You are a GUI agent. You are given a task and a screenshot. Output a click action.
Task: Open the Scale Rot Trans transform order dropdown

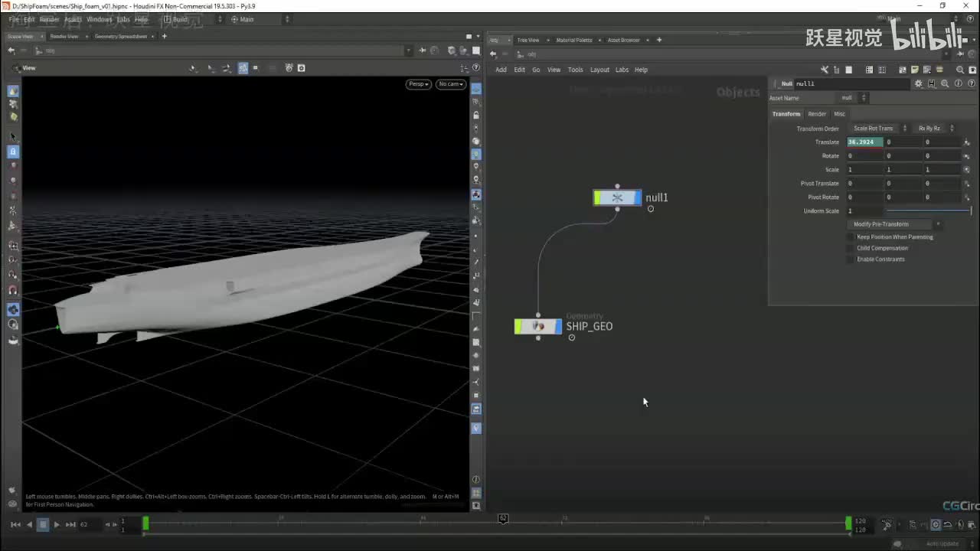[877, 129]
